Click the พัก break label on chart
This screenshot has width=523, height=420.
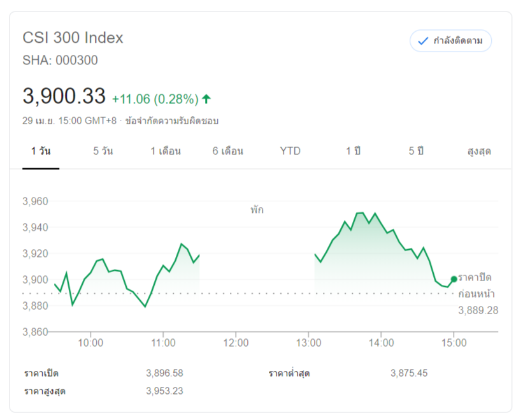pos(257,210)
